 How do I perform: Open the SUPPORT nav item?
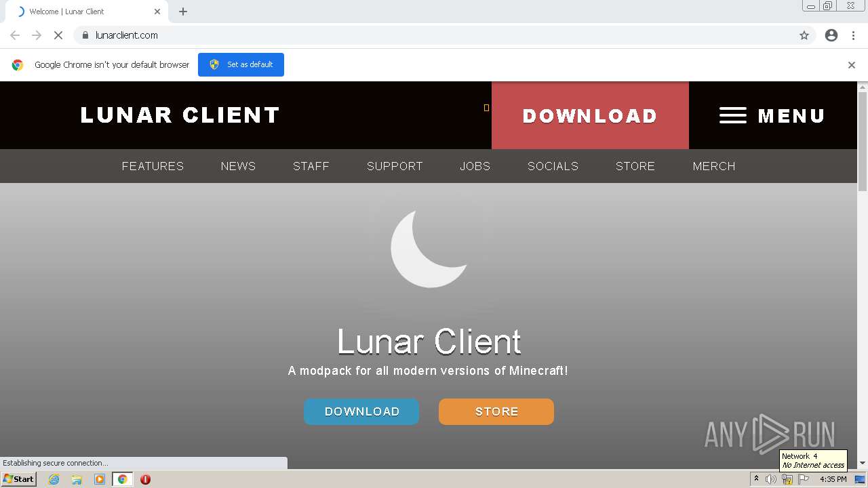(x=395, y=166)
